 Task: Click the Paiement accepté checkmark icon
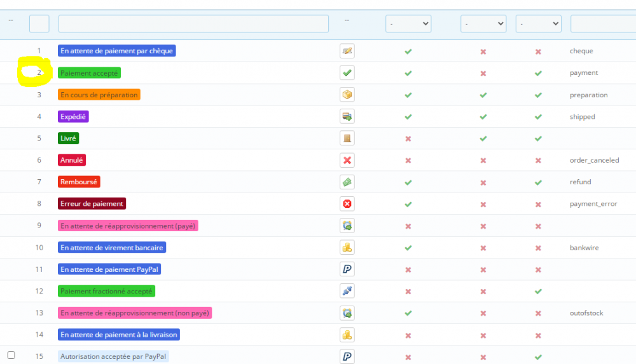(x=347, y=73)
